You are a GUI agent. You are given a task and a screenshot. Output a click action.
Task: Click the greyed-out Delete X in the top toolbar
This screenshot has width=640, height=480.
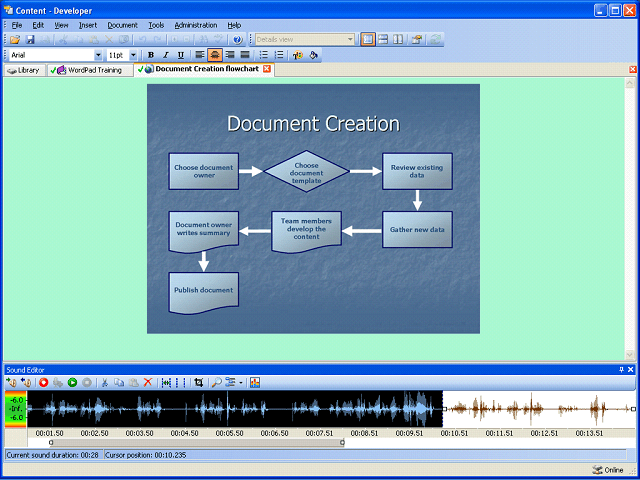tap(109, 40)
